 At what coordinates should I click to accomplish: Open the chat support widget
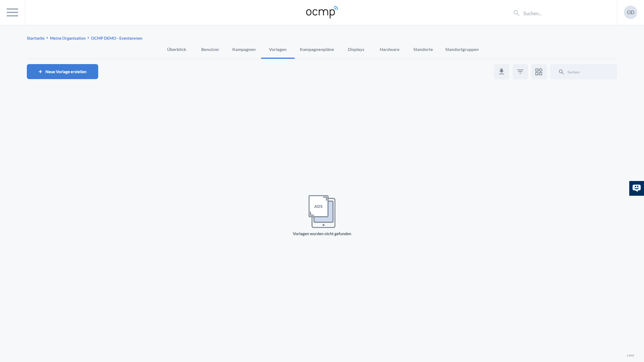pos(636,188)
